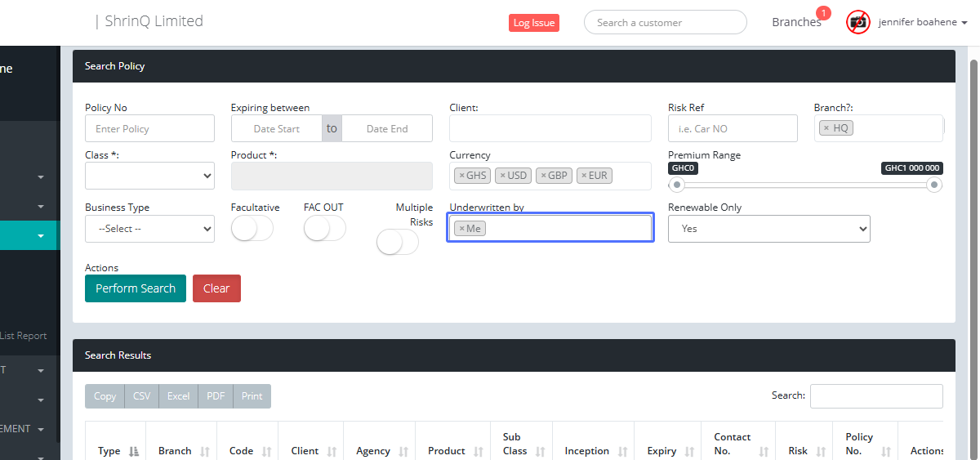The height and width of the screenshot is (460, 980).
Task: Remove the EUR currency tag
Action: coord(583,176)
